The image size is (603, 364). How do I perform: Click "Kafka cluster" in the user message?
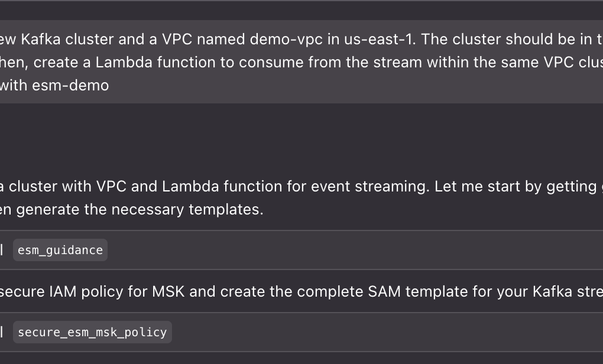[67, 40]
